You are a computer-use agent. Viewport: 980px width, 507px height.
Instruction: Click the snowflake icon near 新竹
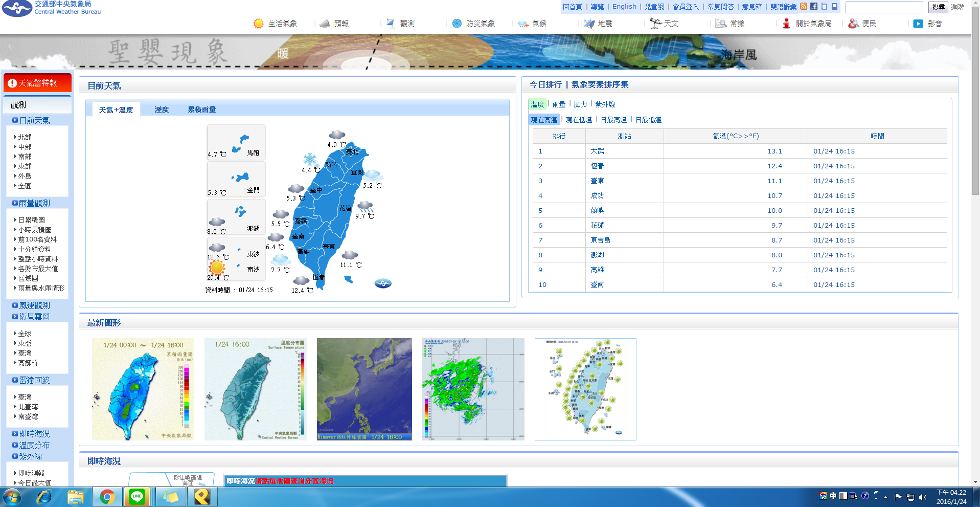tap(310, 159)
